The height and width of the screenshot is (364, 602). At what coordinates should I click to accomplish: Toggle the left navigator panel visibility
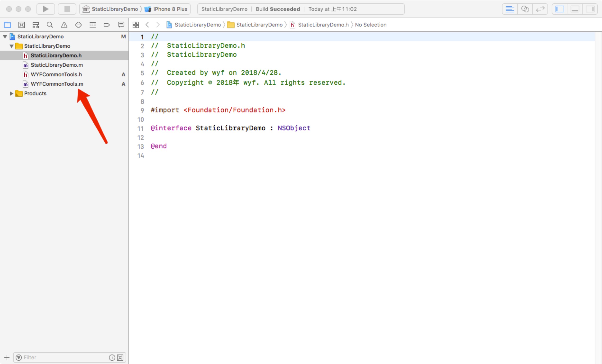point(560,9)
